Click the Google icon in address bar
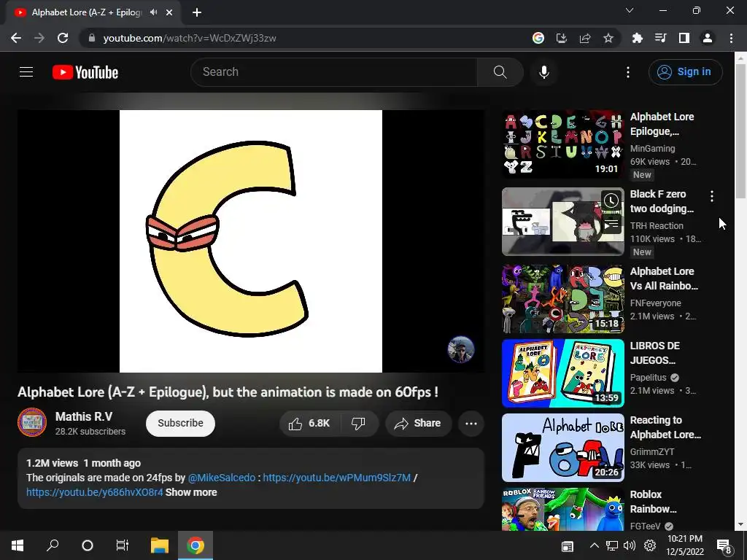This screenshot has height=560, width=747. pyautogui.click(x=538, y=38)
